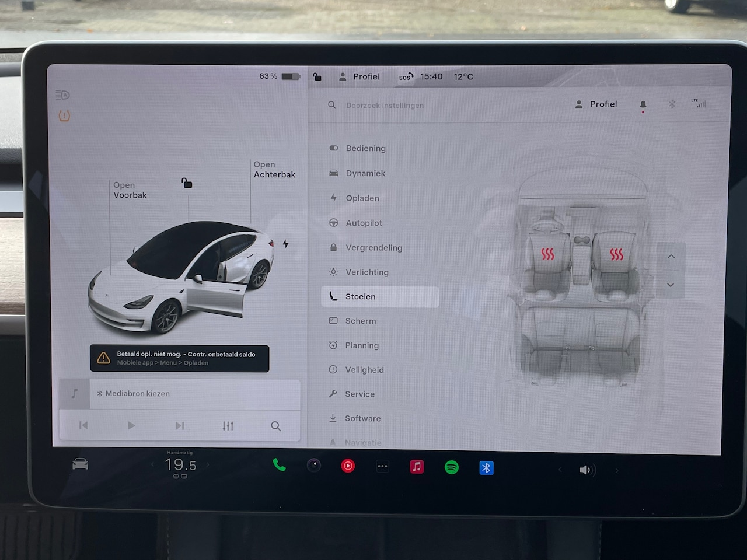Screen dimensions: 747x560
Task: Open the phone app icon
Action: (279, 466)
